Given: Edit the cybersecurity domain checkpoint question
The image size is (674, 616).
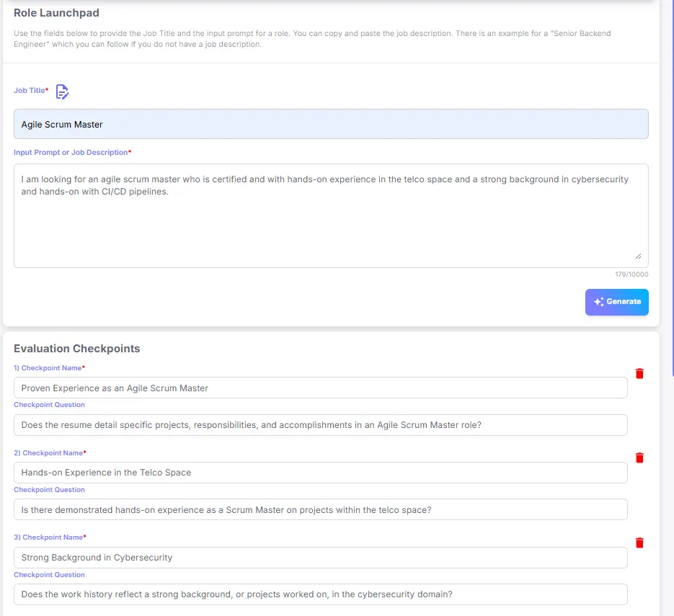Looking at the screenshot, I should [320, 594].
